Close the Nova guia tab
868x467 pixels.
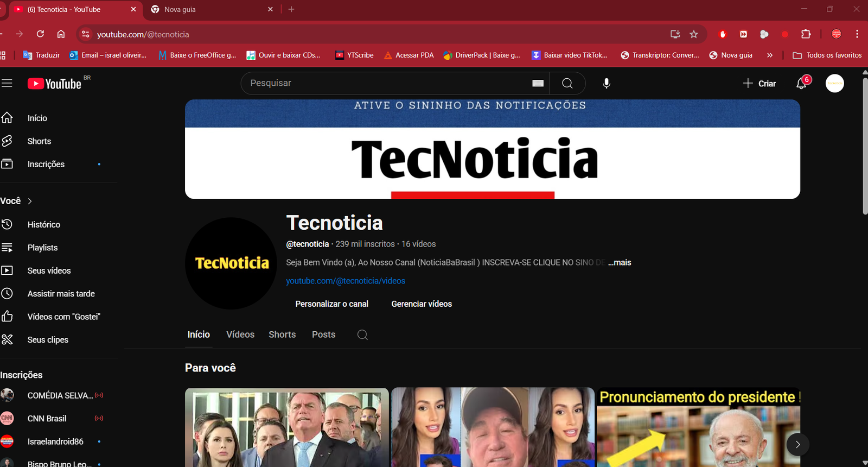coord(270,9)
